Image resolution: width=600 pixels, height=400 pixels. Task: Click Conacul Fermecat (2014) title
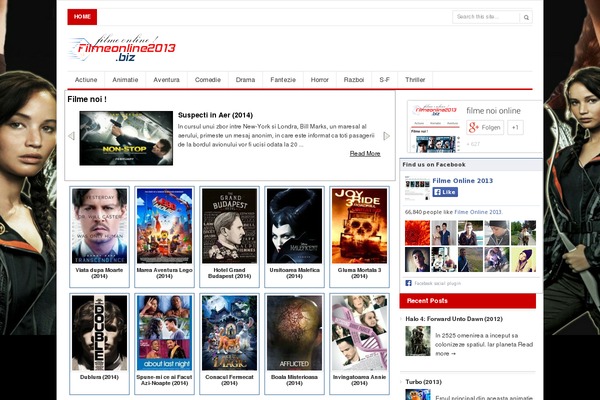pyautogui.click(x=230, y=380)
